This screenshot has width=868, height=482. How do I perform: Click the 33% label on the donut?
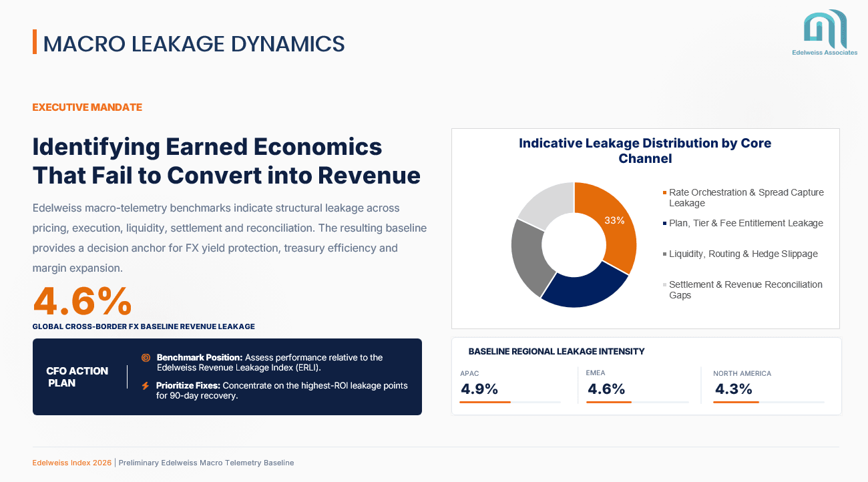click(614, 220)
